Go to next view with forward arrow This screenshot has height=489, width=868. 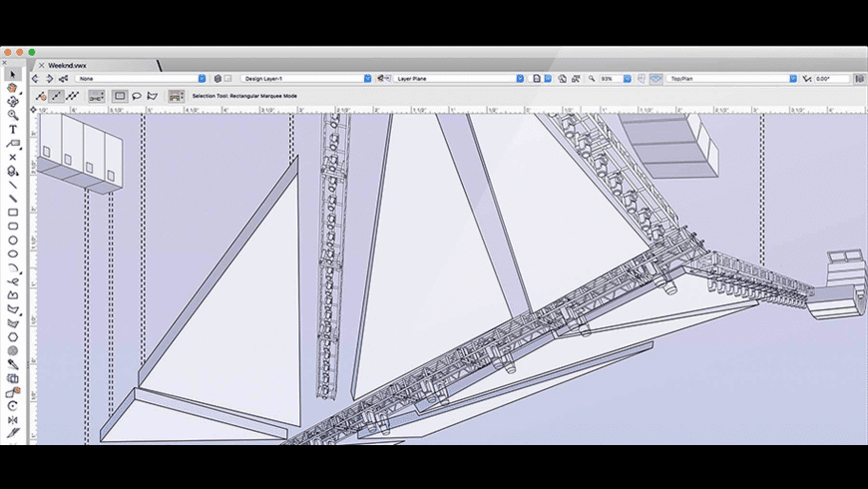pyautogui.click(x=49, y=78)
